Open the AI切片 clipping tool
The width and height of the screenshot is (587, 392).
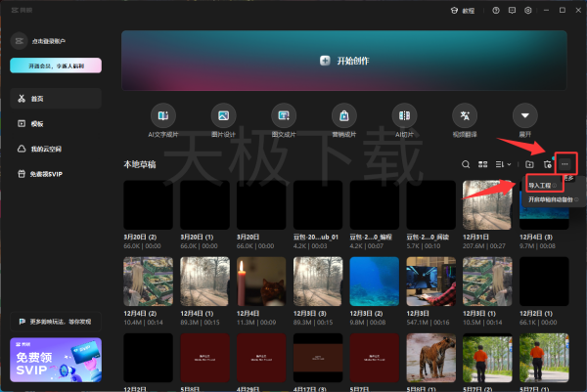pos(406,114)
